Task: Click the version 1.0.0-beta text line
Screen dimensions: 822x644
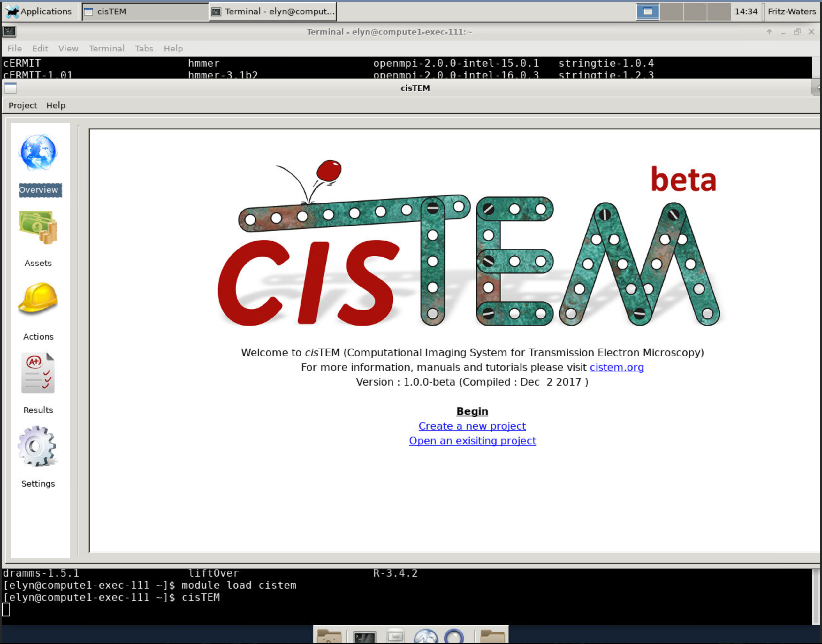Action: tap(472, 382)
